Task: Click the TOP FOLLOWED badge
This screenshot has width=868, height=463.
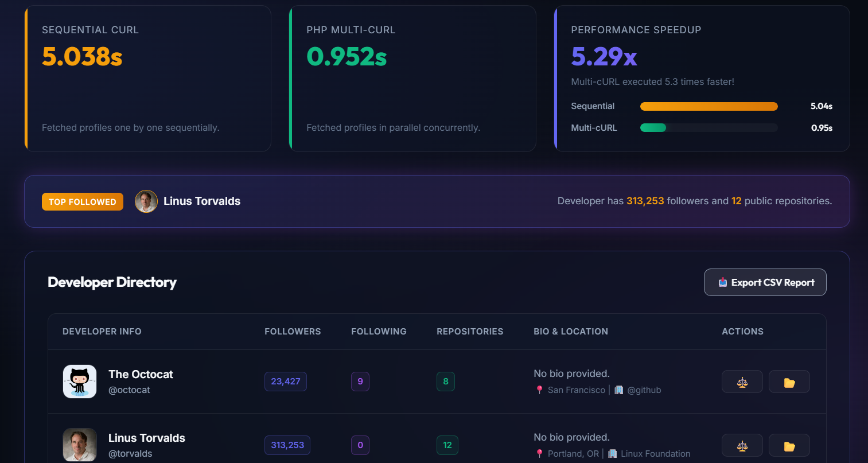Action: click(x=83, y=201)
